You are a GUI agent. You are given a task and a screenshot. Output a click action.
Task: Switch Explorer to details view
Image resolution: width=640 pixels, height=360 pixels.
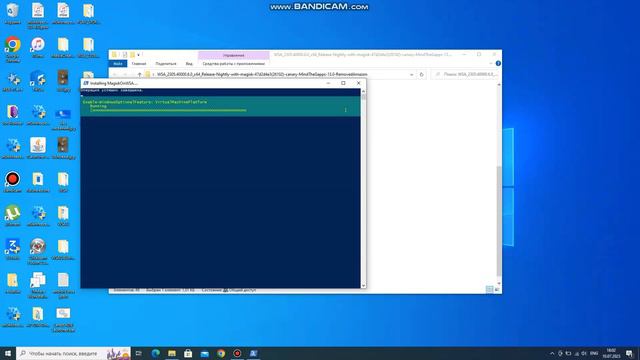coord(489,289)
